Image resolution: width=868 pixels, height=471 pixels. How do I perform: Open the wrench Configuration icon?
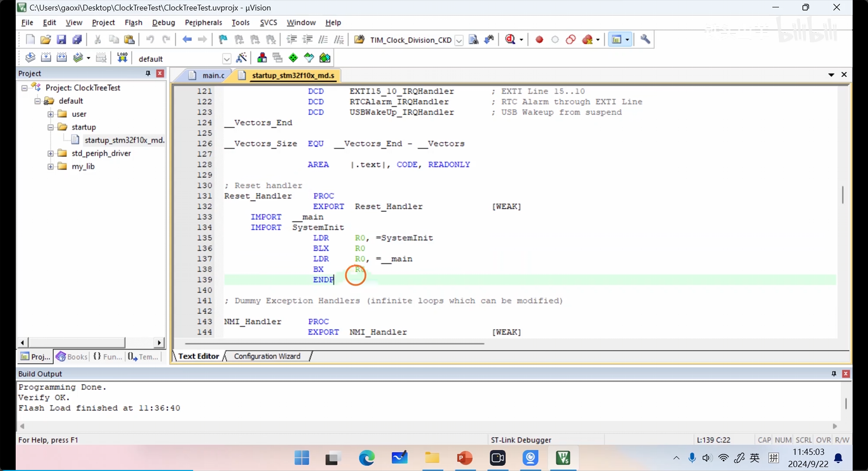pyautogui.click(x=645, y=40)
